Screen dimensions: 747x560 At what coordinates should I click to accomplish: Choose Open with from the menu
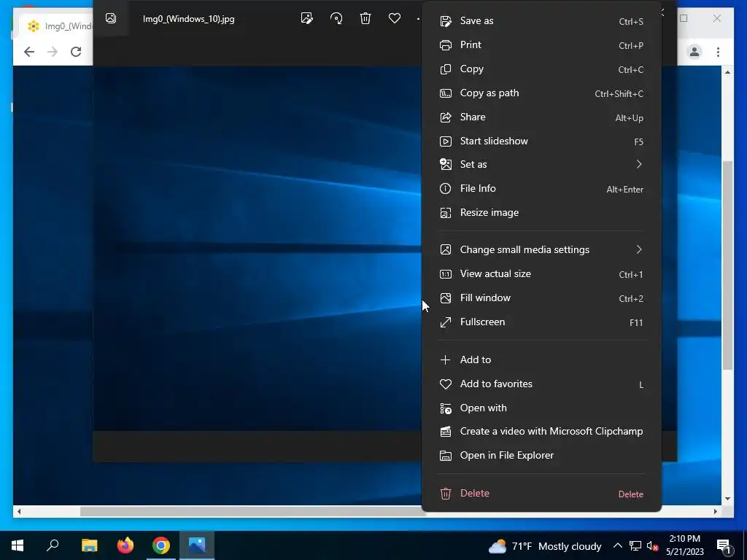(x=542, y=408)
